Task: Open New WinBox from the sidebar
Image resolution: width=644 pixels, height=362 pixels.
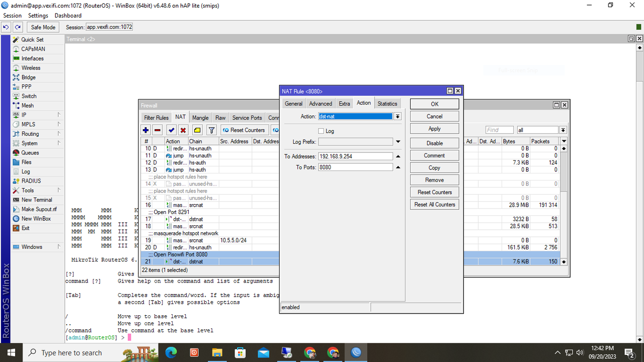Action: point(36,219)
